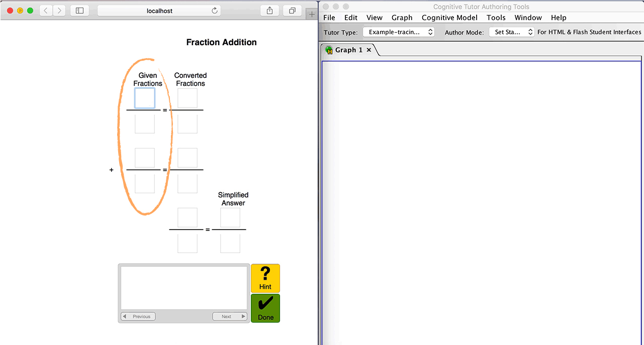Image resolution: width=644 pixels, height=345 pixels.
Task: Expand the Tutor Type dropdown
Action: pos(398,32)
